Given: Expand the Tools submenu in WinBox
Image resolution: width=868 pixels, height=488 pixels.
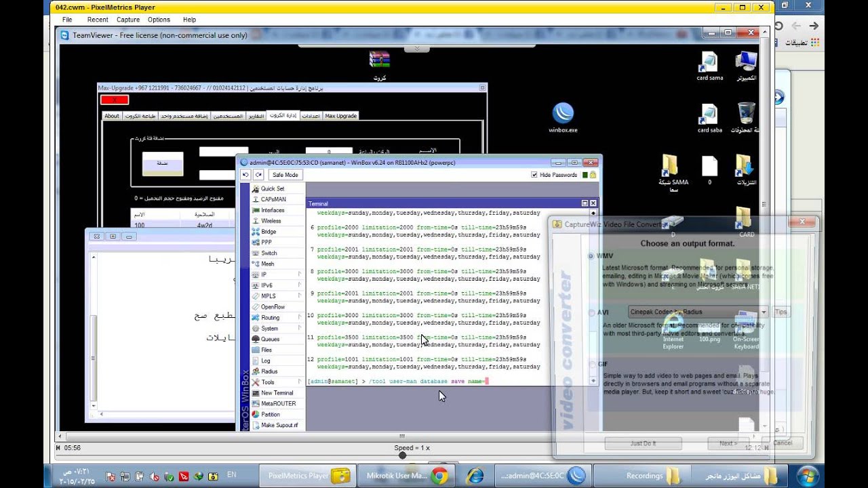Looking at the screenshot, I should tap(299, 382).
